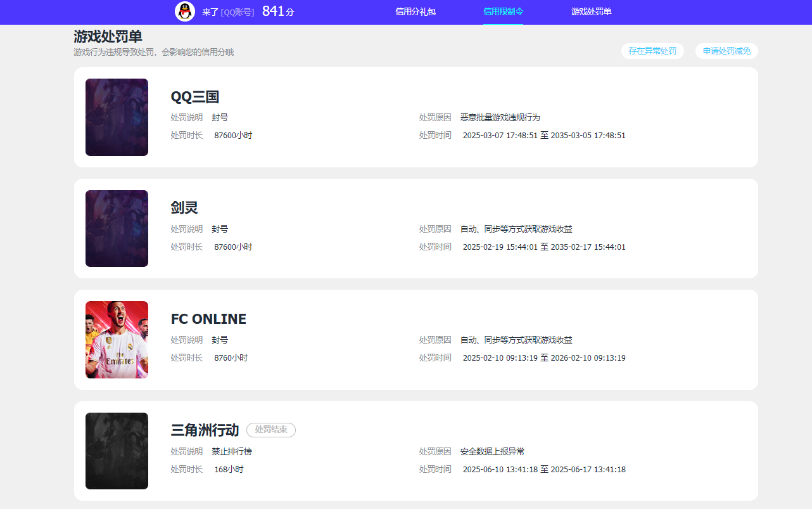Screen dimensions: 812x509
Task: Click the 存在异常处罚 button
Action: point(652,51)
